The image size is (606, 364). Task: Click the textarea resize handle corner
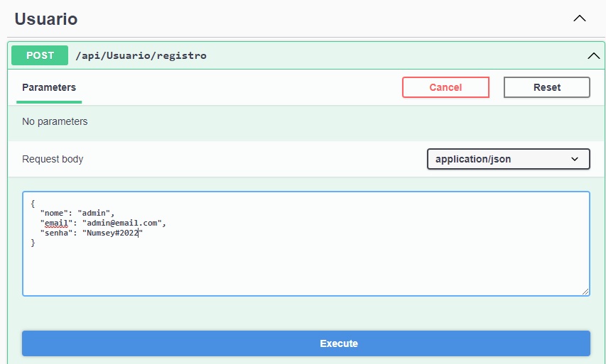click(585, 292)
